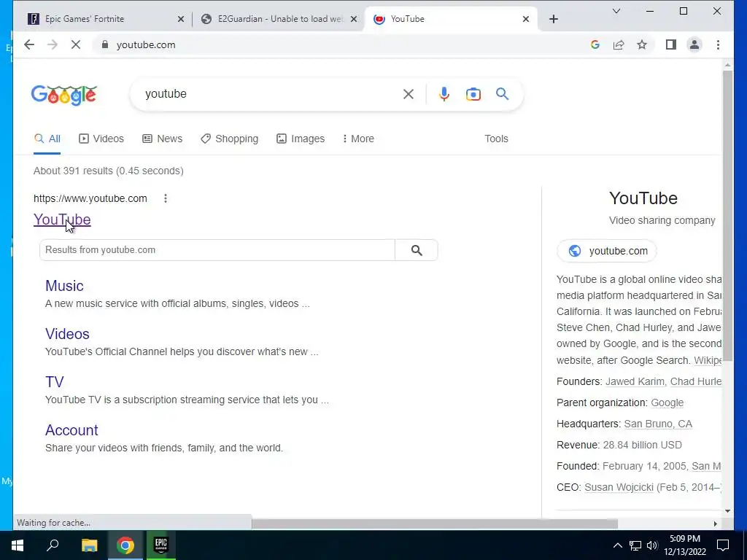
Task: Open the Chrome three-dot menu
Action: point(718,44)
